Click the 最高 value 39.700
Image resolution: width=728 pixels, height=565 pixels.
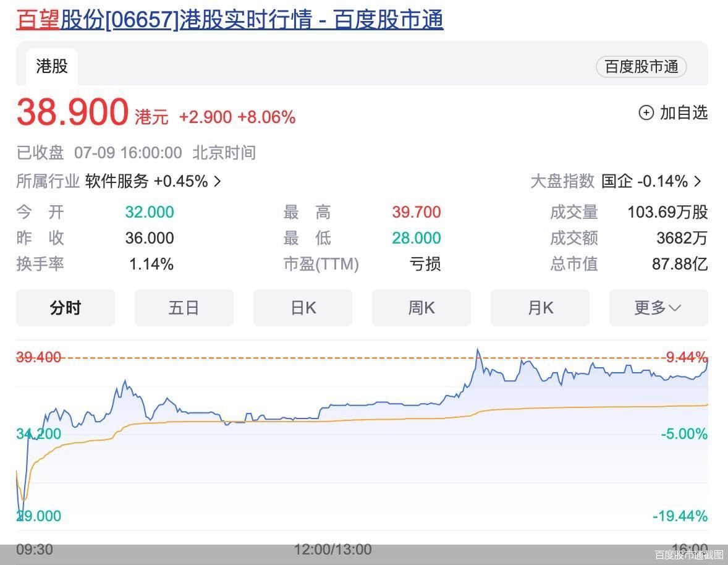pos(417,212)
